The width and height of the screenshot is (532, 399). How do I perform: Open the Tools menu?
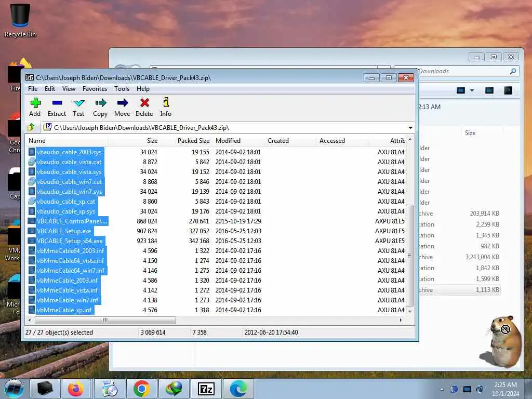(x=122, y=88)
